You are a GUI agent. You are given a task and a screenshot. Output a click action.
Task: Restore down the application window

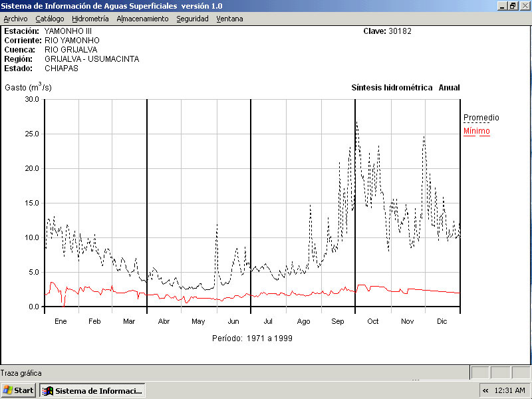[513, 5]
